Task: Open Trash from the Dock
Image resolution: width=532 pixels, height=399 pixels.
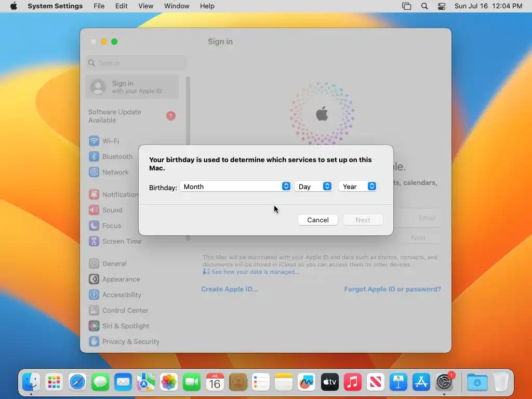Action: (x=501, y=382)
